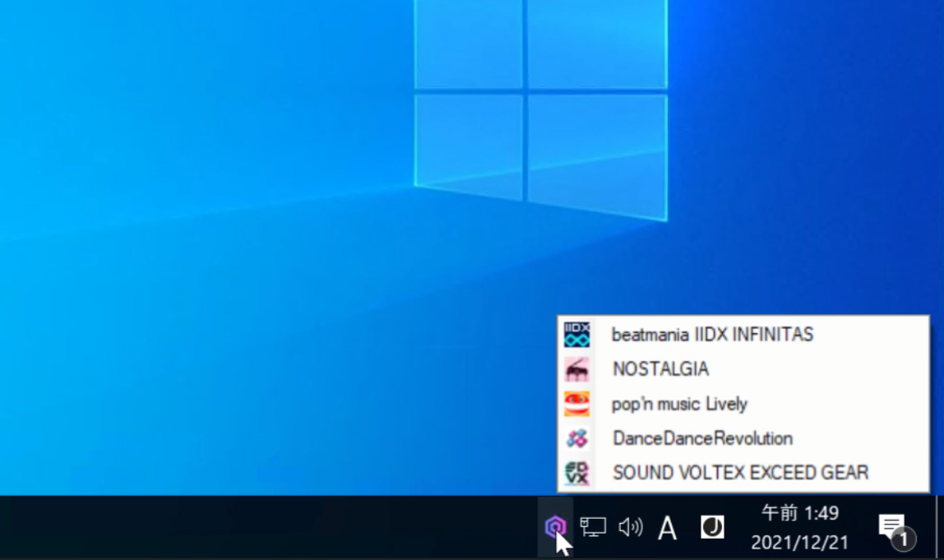
Task: Open the speaker volume tray icon
Action: coord(631,527)
